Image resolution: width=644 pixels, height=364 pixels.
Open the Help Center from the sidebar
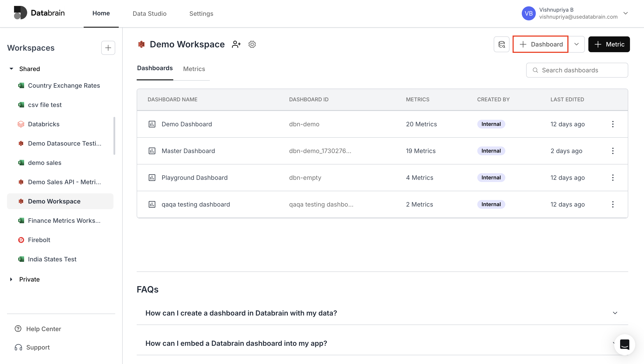[x=44, y=329]
